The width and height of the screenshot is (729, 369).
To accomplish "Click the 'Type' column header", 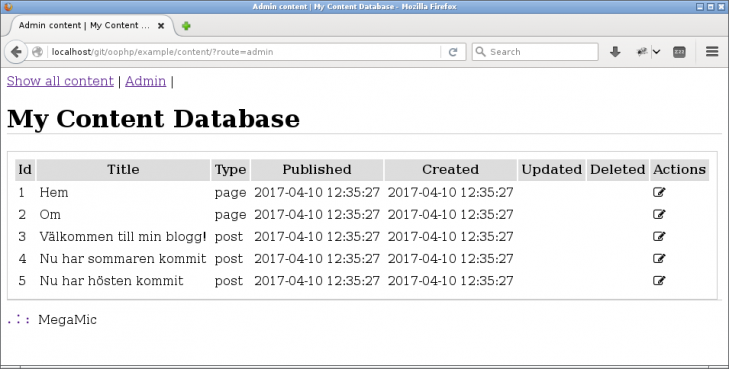I will pyautogui.click(x=231, y=170).
